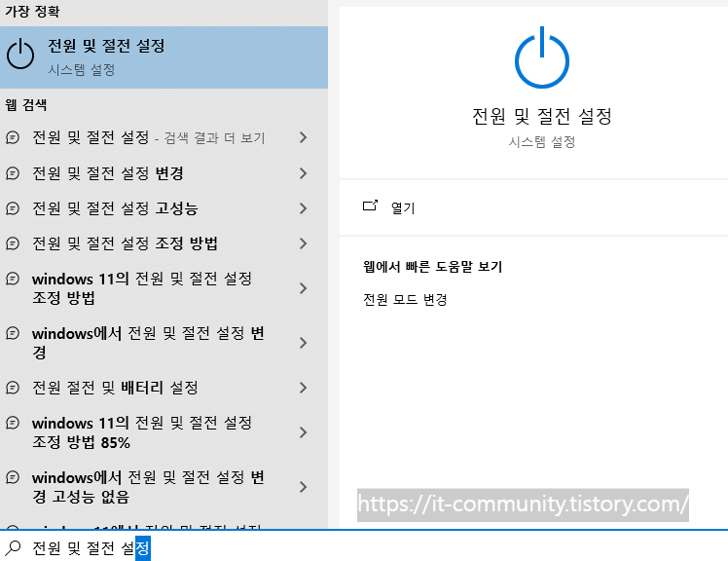The height and width of the screenshot is (561, 728).
Task: Click search bubble icon beside 전원 및 절전 설정 조정 방법
Action: click(13, 243)
